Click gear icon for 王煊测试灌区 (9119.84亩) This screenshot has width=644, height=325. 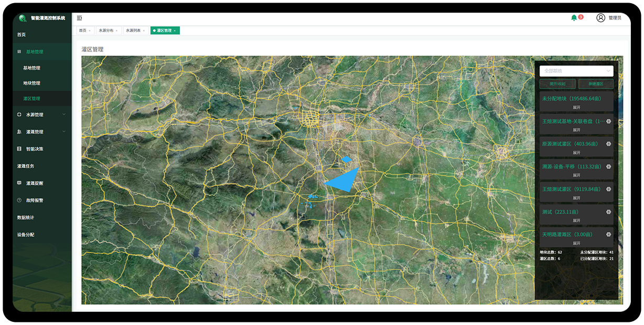pyautogui.click(x=608, y=189)
